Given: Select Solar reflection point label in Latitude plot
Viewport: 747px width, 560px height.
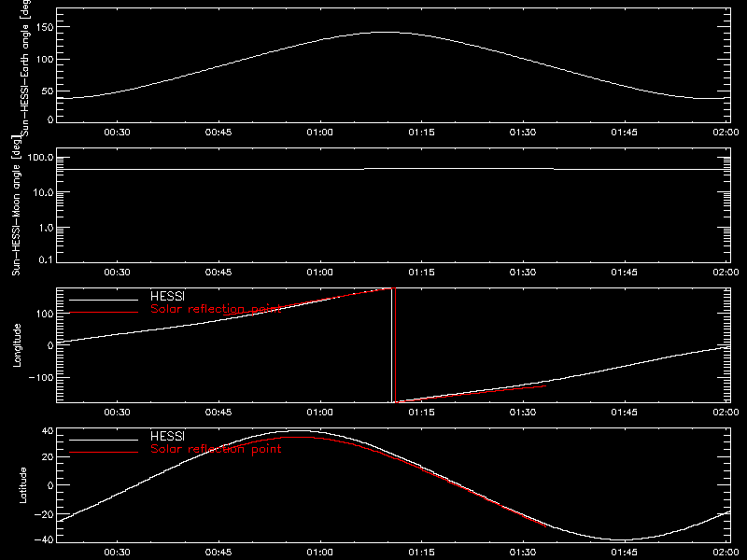Looking at the screenshot, I should coord(216,449).
